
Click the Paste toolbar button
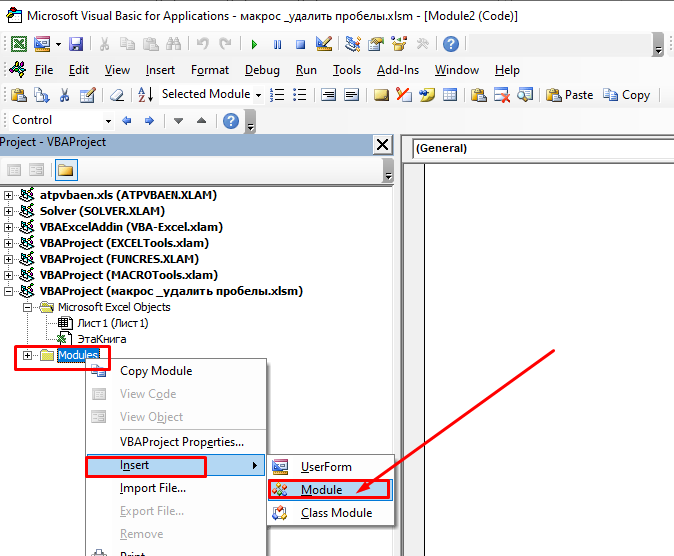[x=569, y=95]
